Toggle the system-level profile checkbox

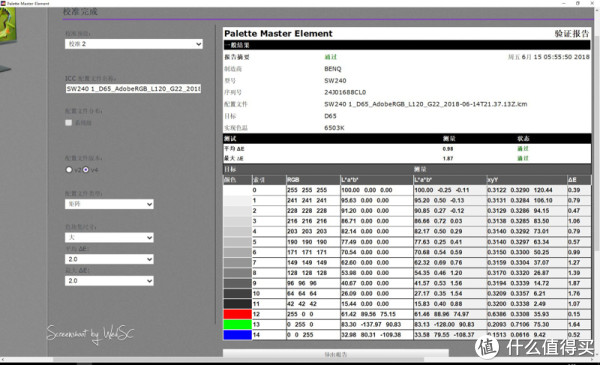pos(68,123)
